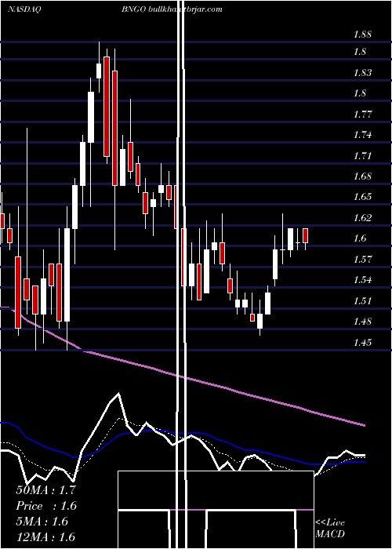Select the 1.74 price axis label
Screen dimensions: 392x549
point(362,135)
